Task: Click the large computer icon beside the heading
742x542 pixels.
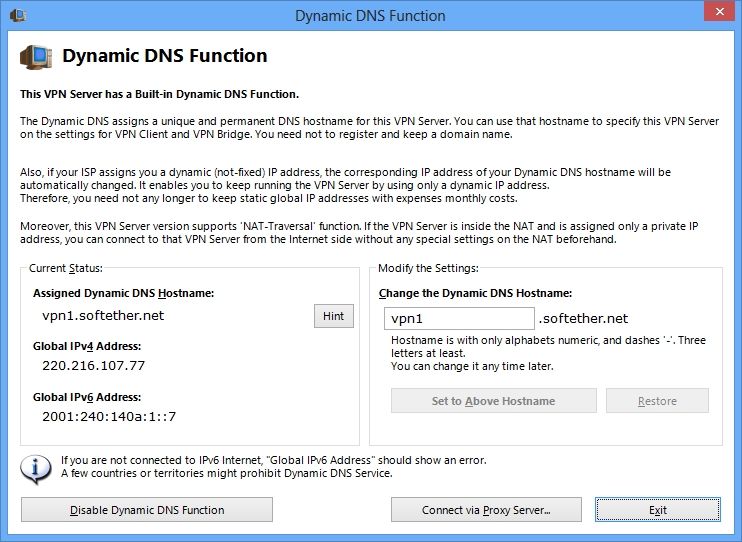Action: coord(36,57)
